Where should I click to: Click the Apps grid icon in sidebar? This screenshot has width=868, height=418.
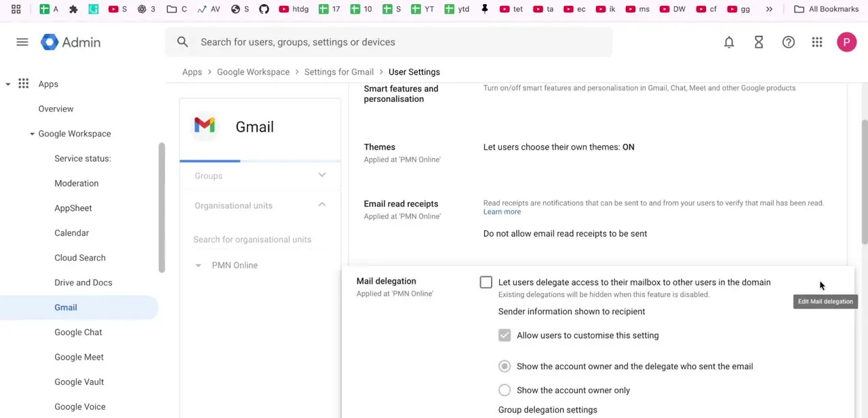(24, 83)
